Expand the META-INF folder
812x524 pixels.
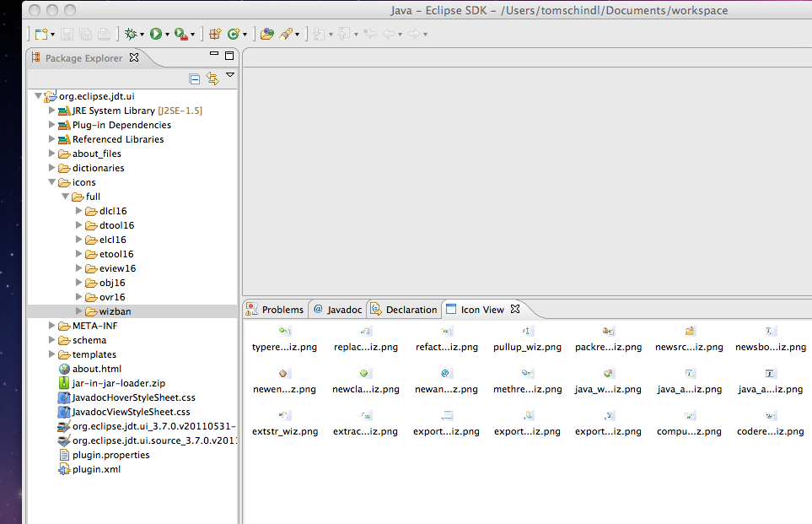click(52, 326)
